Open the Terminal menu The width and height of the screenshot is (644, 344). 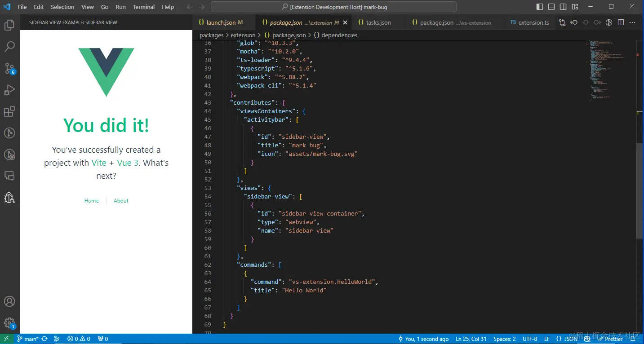pos(144,7)
